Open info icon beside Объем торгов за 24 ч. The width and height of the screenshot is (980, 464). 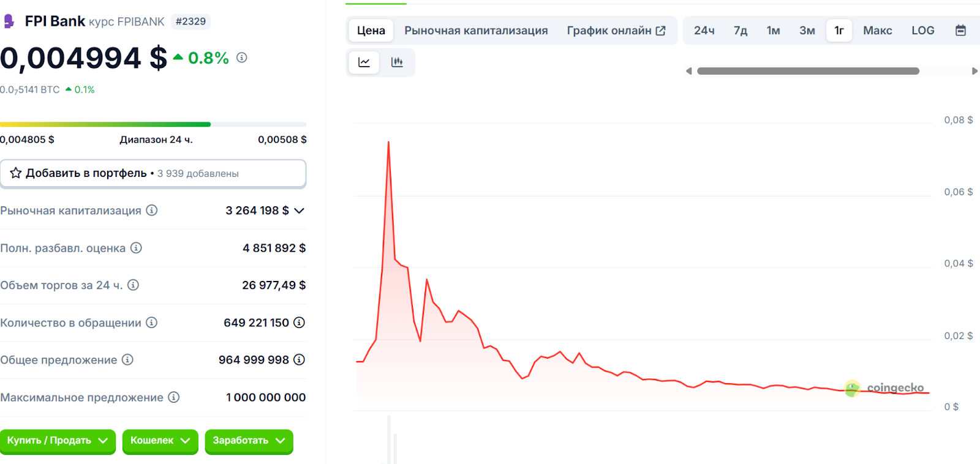click(x=133, y=285)
